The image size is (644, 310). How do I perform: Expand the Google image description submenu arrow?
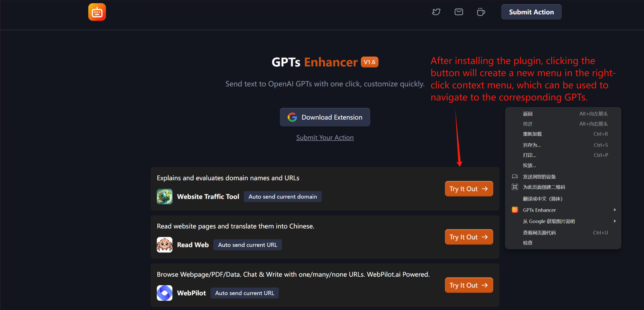(615, 221)
